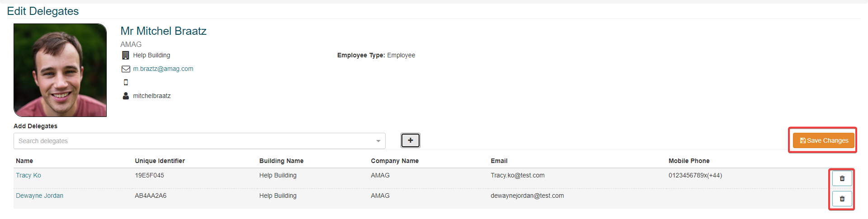Click the building icon next to Help Building
868x219 pixels.
(x=126, y=55)
